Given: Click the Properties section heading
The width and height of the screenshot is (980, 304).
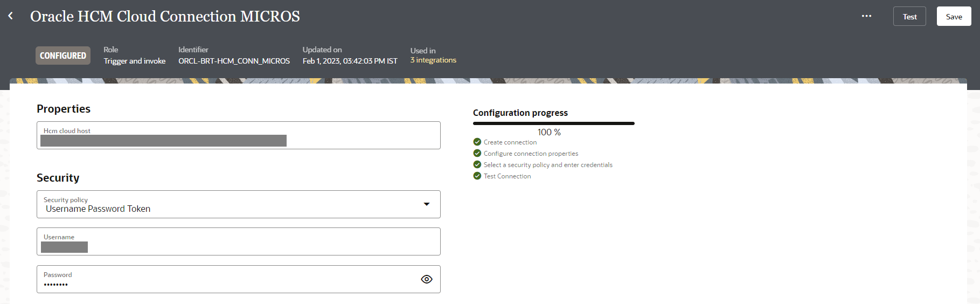Looking at the screenshot, I should (x=64, y=109).
